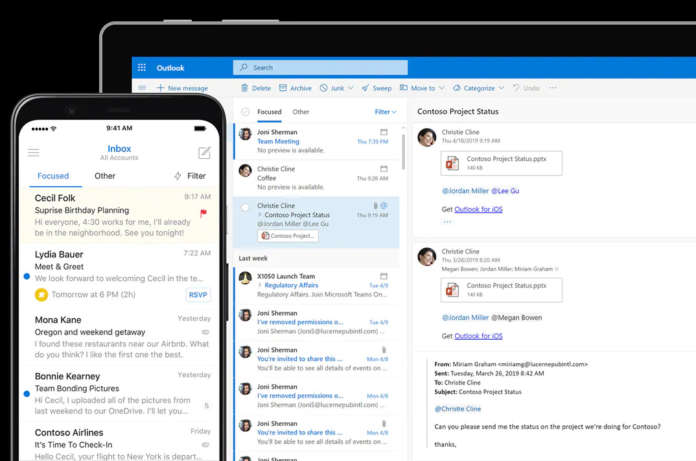
Task: Open first 'I've removed permissions' email dated Tue
Action: click(316, 322)
